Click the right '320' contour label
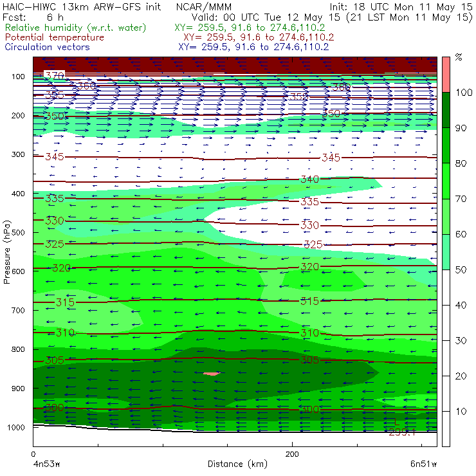Image resolution: width=476 pixels, height=476 pixels. click(309, 267)
